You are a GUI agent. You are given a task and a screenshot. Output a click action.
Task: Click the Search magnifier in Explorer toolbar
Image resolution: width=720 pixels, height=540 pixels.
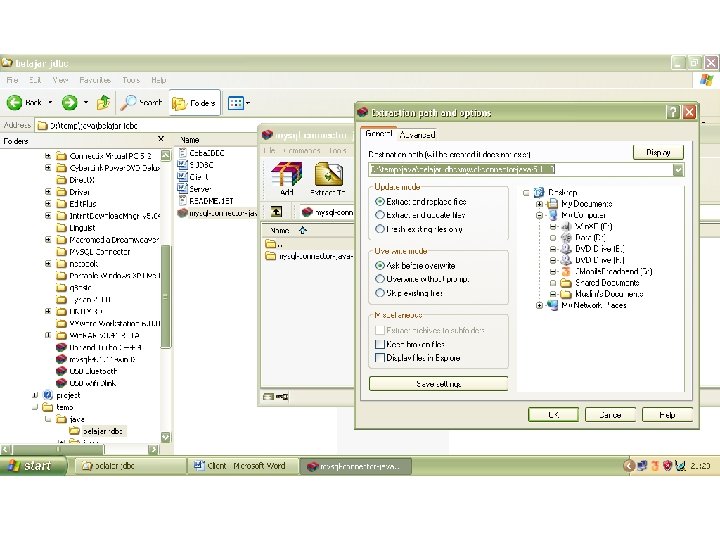tap(128, 102)
